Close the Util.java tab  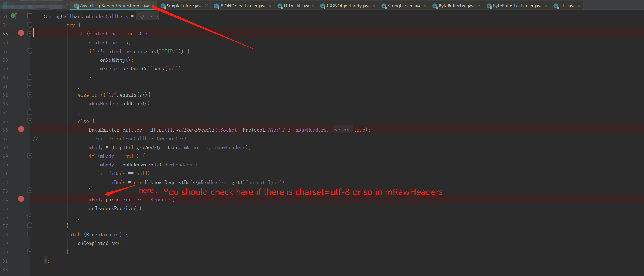tap(579, 6)
